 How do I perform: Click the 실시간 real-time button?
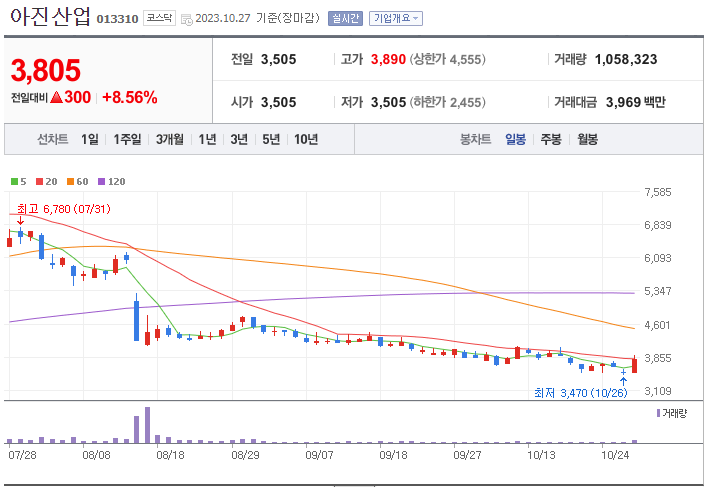tap(345, 18)
